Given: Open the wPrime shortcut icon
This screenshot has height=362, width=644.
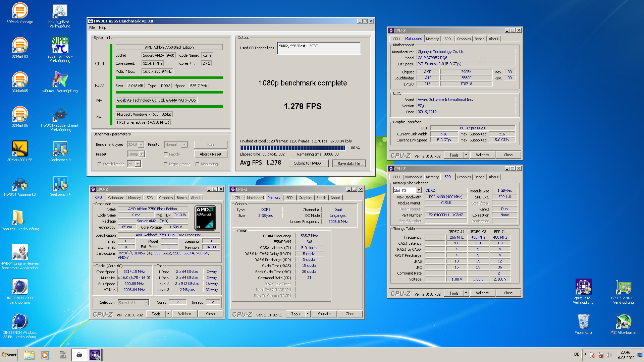Looking at the screenshot, I should (x=60, y=82).
